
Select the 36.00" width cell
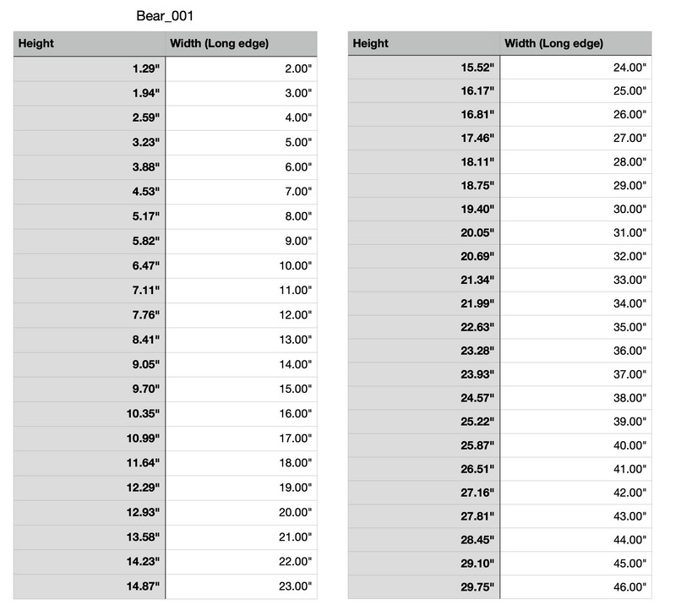(575, 351)
